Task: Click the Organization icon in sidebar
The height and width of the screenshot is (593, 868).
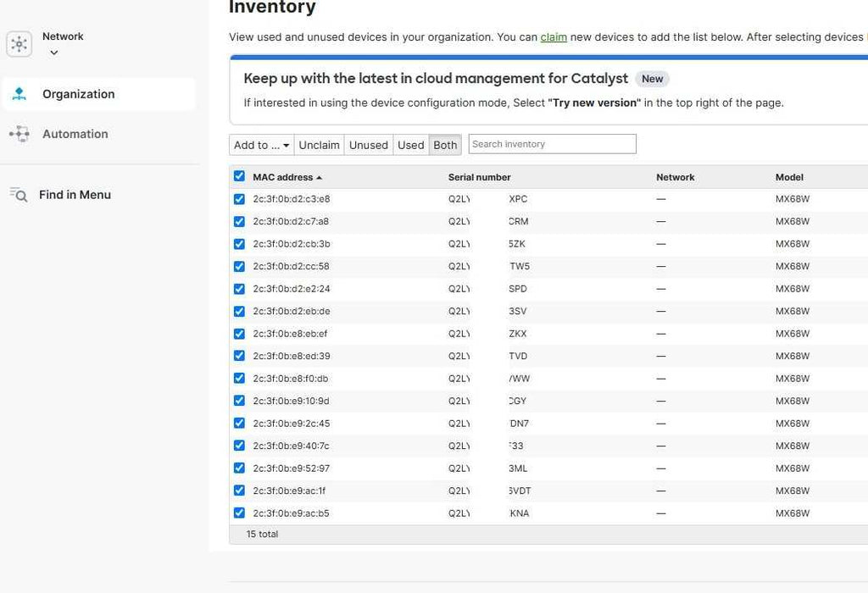Action: pos(19,94)
